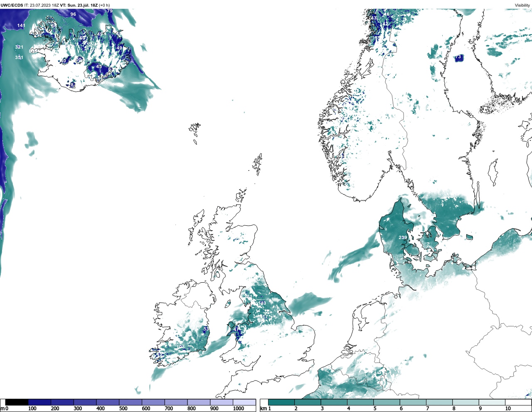This screenshot has width=532, height=412.
Task: Click the 'UWC/ECDS' header text
Action: coord(12,5)
